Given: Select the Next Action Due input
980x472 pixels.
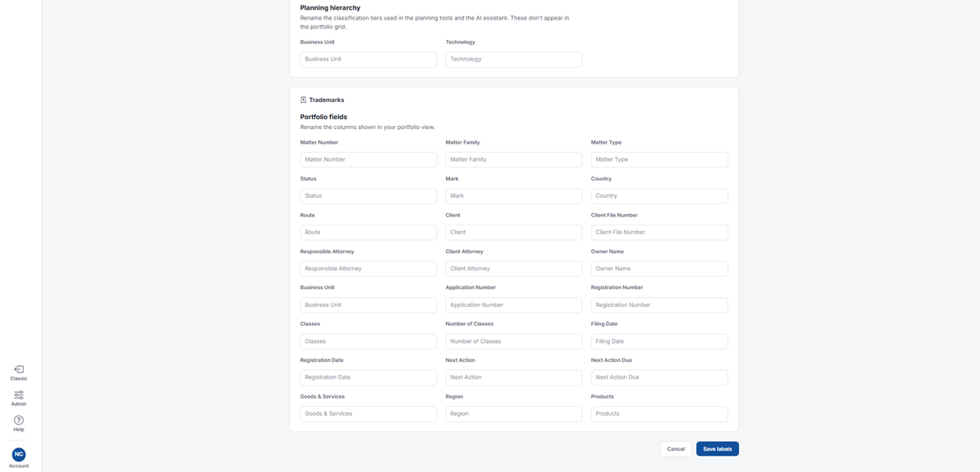Looking at the screenshot, I should tap(659, 378).
